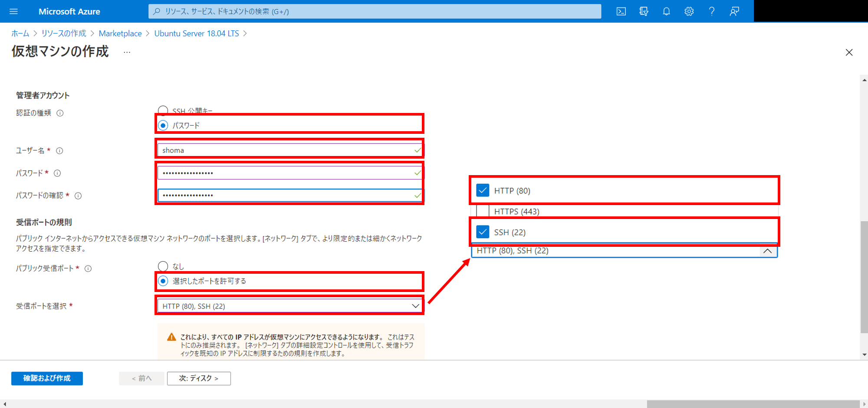868x408 pixels.
Task: Toggle the HTTP (80) checkbox
Action: click(483, 190)
